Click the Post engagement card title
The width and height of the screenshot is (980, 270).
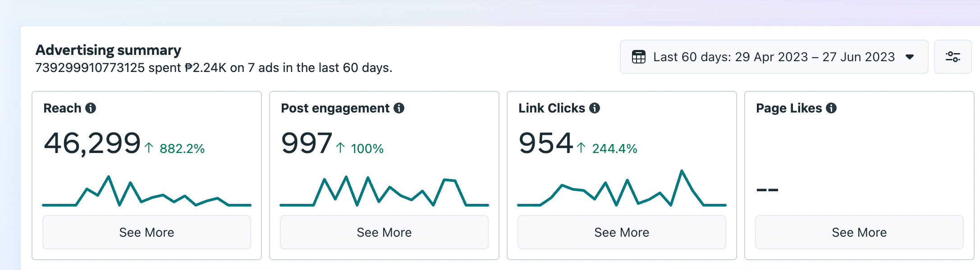(335, 108)
